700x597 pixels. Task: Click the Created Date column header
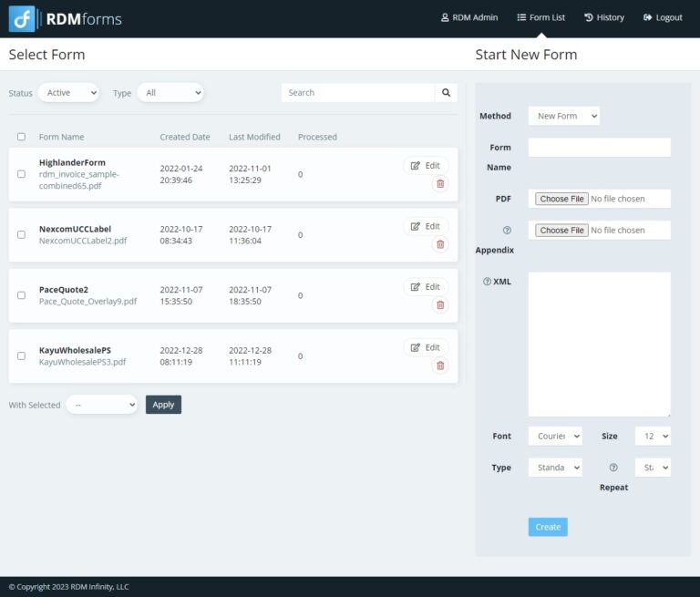pos(185,137)
